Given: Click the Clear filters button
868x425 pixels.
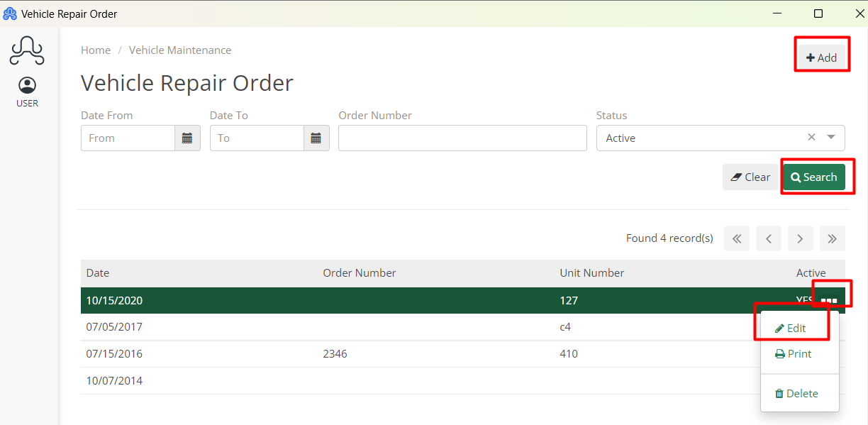Looking at the screenshot, I should click(750, 177).
